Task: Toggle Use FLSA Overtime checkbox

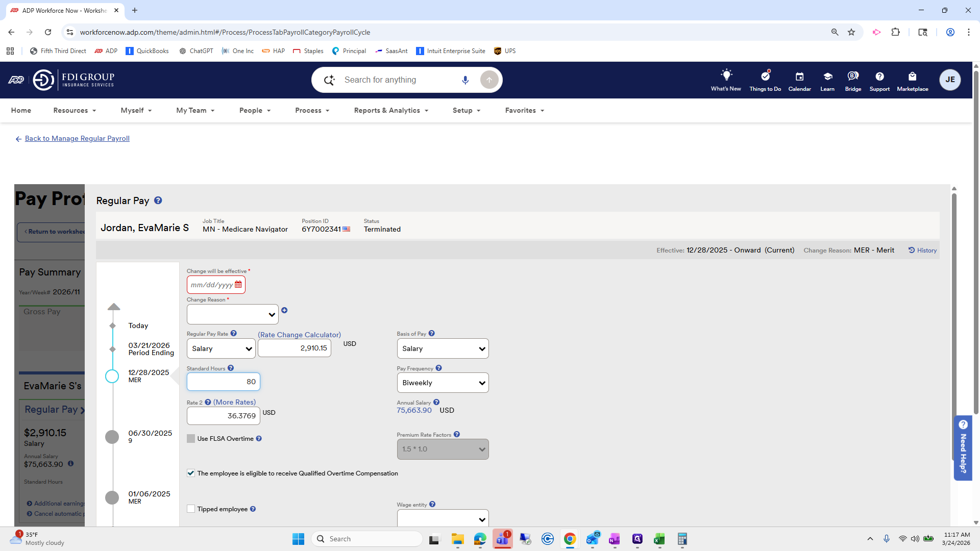Action: tap(191, 439)
